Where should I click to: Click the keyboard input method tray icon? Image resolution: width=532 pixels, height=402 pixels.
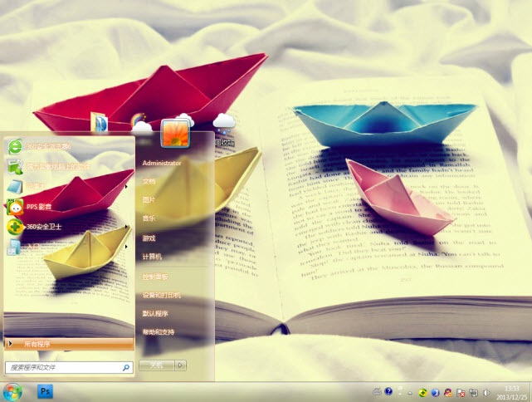point(377,392)
